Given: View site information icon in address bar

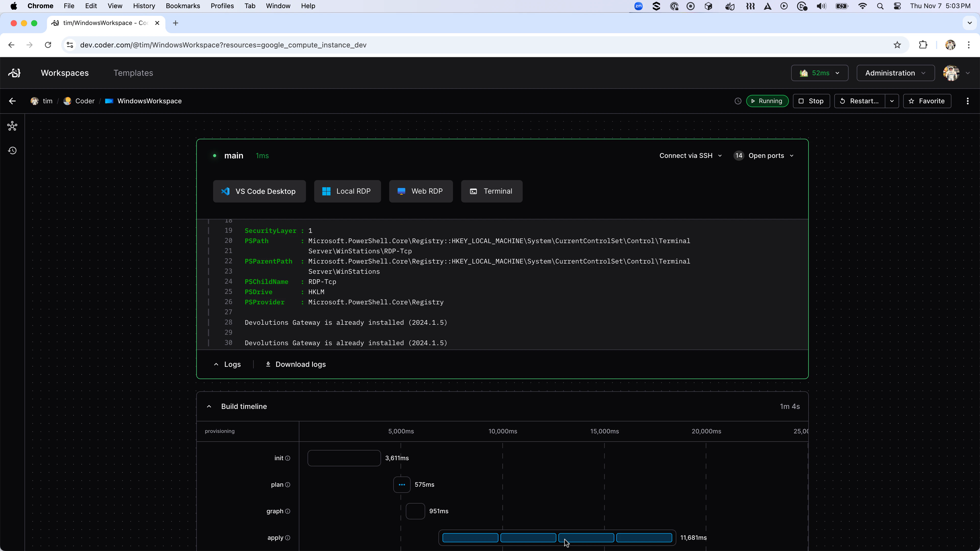Looking at the screenshot, I should point(70,45).
